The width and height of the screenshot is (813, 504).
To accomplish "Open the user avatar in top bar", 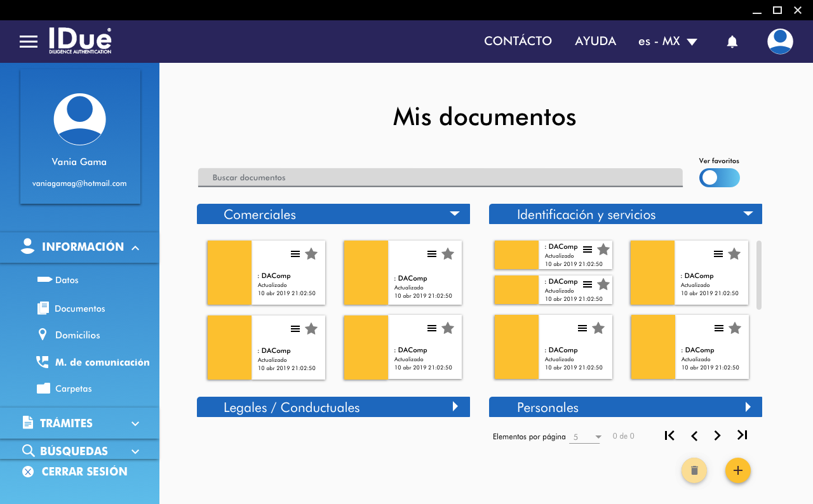I will pyautogui.click(x=779, y=41).
